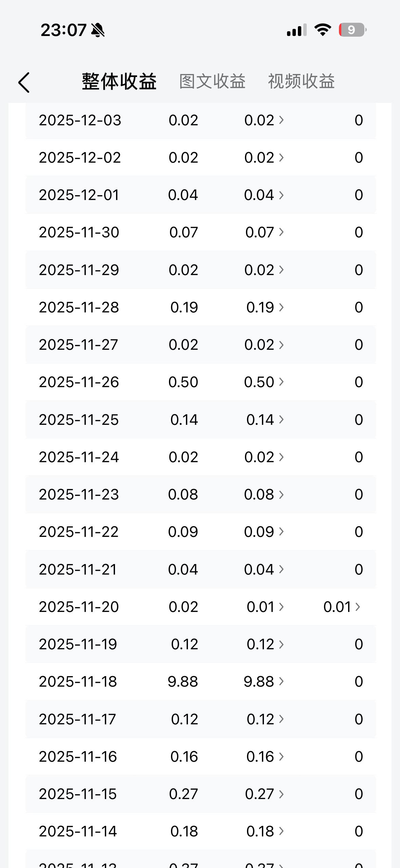Select the 2025-11-25 date row
This screenshot has height=868, width=400.
[x=201, y=420]
